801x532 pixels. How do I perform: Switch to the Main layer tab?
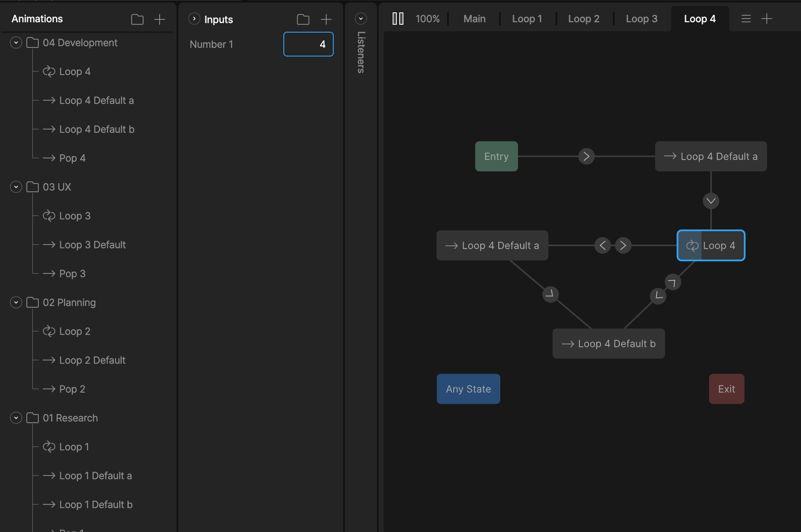(474, 19)
